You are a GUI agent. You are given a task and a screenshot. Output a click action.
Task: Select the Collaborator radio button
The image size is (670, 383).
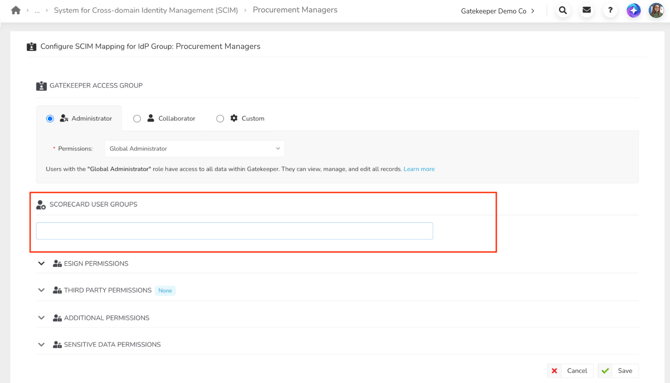(137, 118)
